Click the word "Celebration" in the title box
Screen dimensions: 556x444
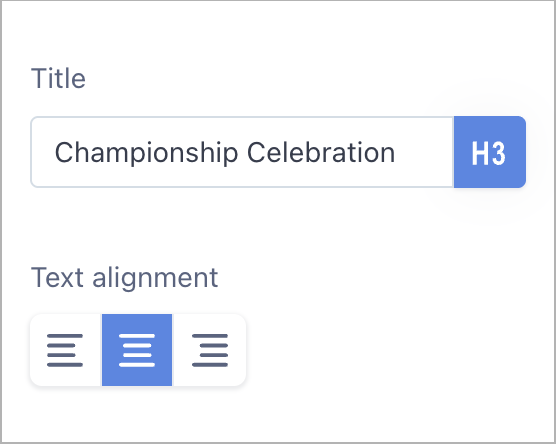(321, 152)
